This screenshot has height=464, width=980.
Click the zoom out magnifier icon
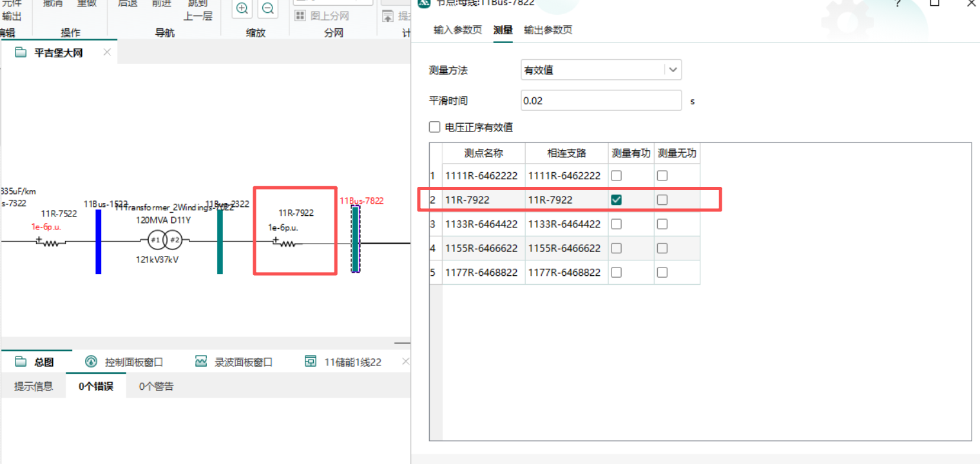[x=268, y=8]
